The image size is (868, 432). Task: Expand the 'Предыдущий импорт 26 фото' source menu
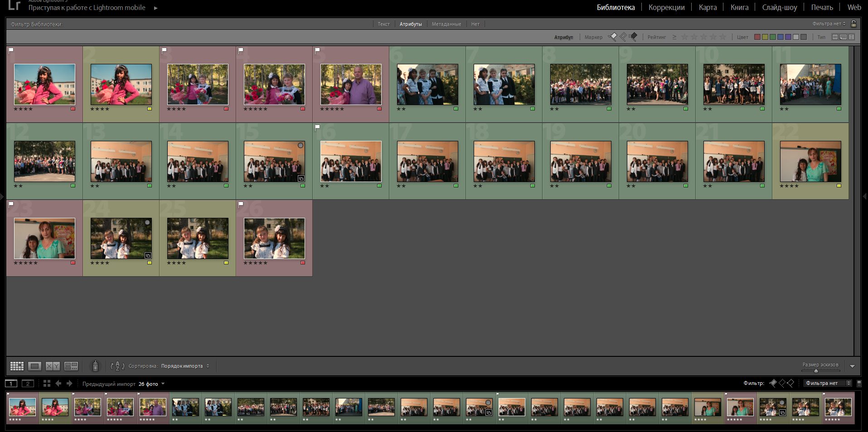tap(123, 384)
